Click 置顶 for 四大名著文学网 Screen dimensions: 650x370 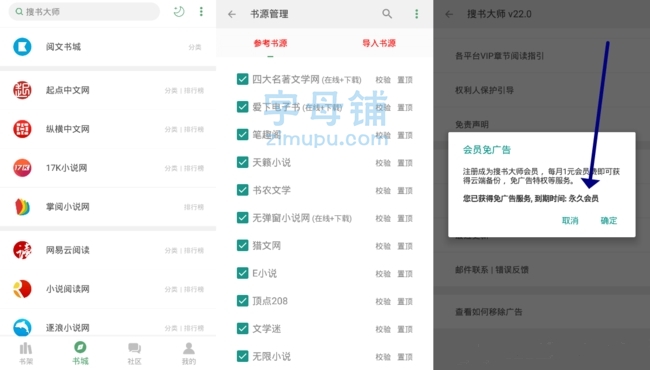(x=405, y=80)
